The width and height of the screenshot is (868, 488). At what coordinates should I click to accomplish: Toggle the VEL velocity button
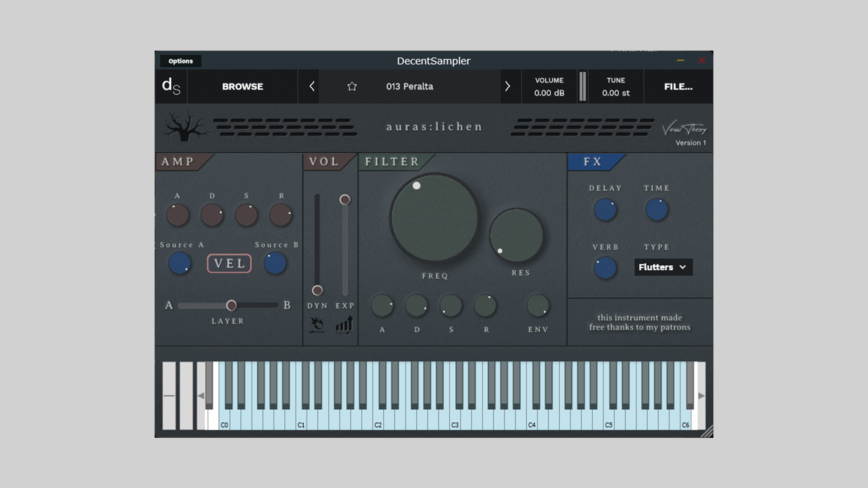coord(229,263)
